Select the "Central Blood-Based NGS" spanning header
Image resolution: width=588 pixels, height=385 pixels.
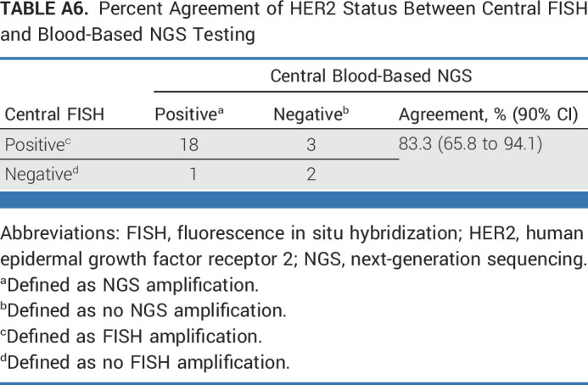point(370,75)
